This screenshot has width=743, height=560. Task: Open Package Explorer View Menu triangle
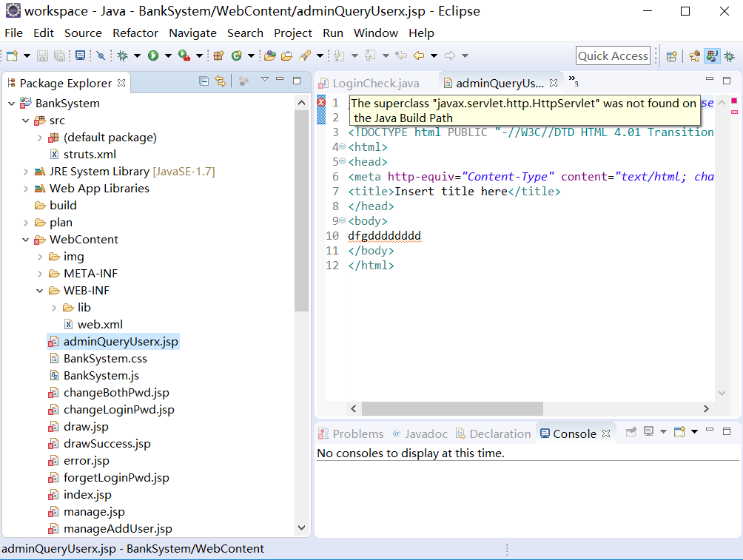pyautogui.click(x=265, y=79)
